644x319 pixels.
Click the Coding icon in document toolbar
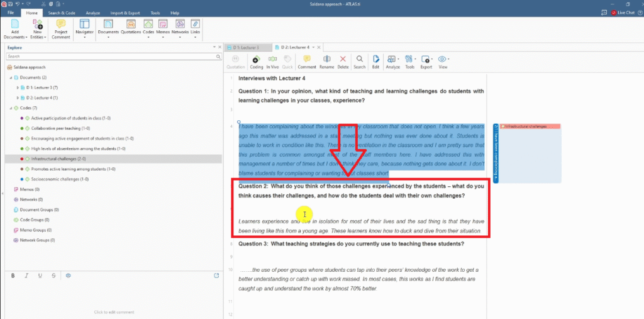click(257, 62)
